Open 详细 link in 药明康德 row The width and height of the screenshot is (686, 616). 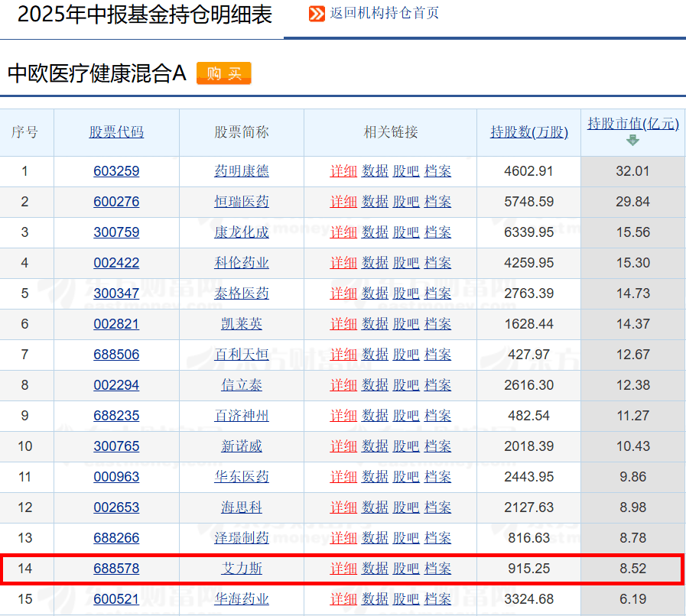(x=343, y=171)
